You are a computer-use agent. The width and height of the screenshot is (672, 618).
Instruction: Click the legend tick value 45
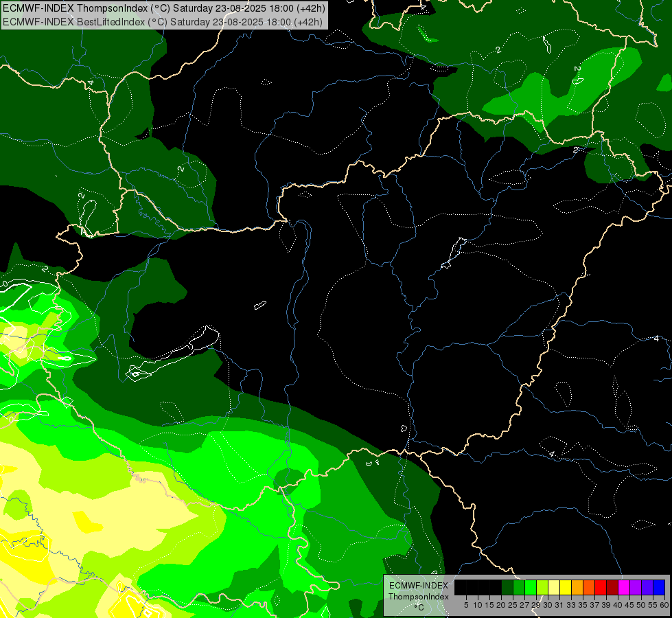pos(629,605)
